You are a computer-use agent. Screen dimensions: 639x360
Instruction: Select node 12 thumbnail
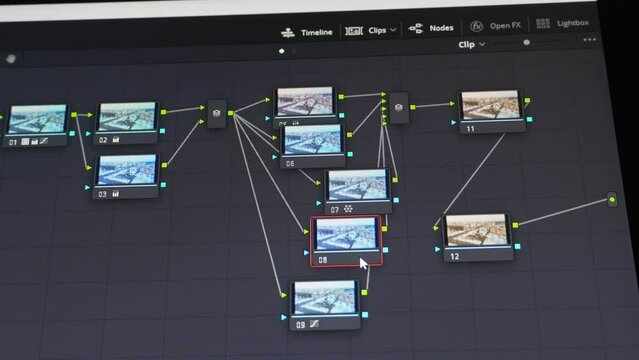click(477, 230)
